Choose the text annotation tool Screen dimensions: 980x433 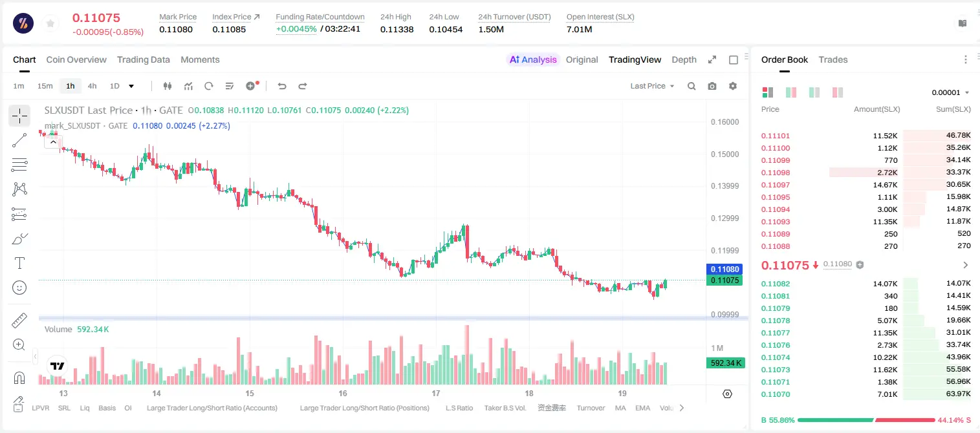19,263
